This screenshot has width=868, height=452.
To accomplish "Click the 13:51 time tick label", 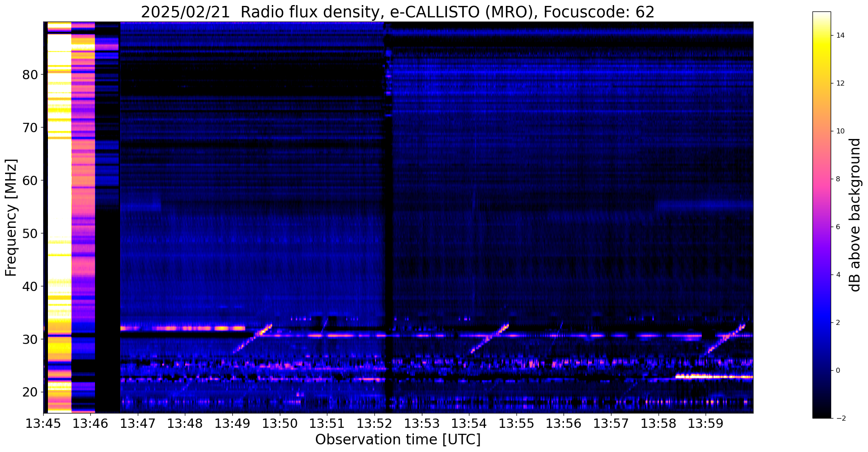I will pos(327,423).
